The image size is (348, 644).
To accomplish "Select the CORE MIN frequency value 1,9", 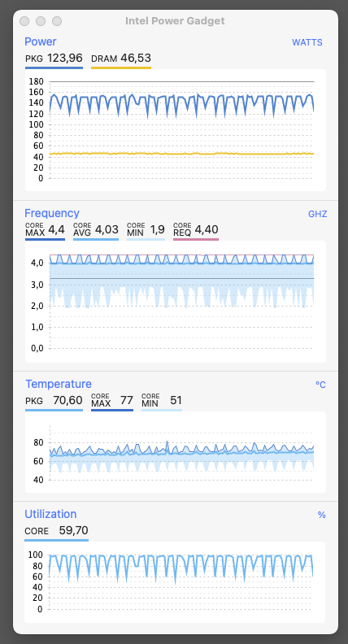I will pyautogui.click(x=158, y=229).
